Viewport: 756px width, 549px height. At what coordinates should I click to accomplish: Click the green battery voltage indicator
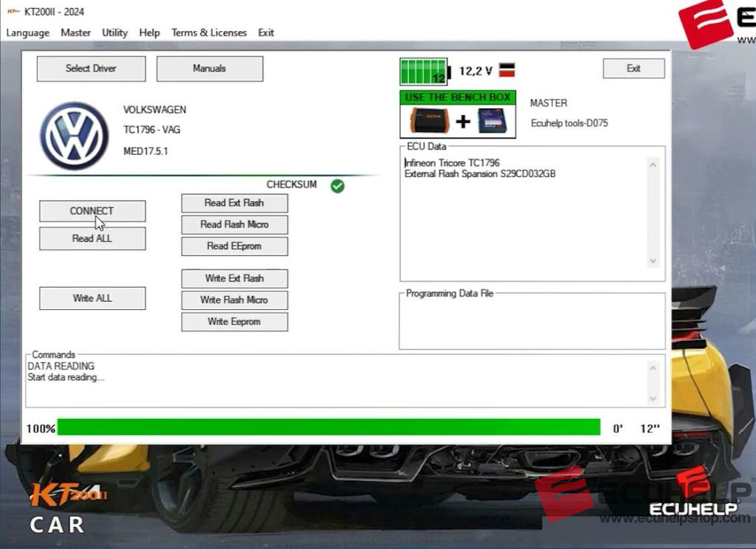coord(425,72)
